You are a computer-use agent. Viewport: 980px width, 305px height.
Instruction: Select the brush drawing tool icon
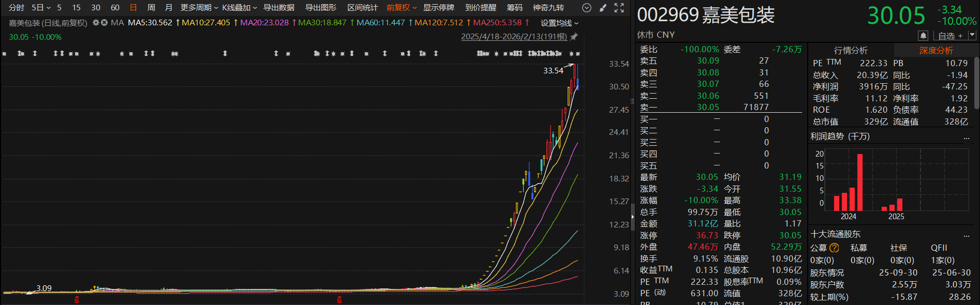tap(603, 8)
